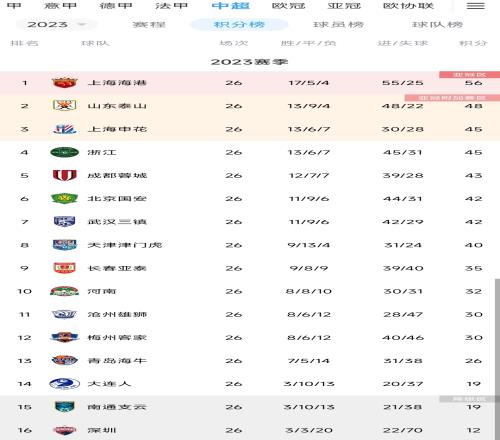Click record 3/3/20 in 深圳 row

pyautogui.click(x=309, y=430)
